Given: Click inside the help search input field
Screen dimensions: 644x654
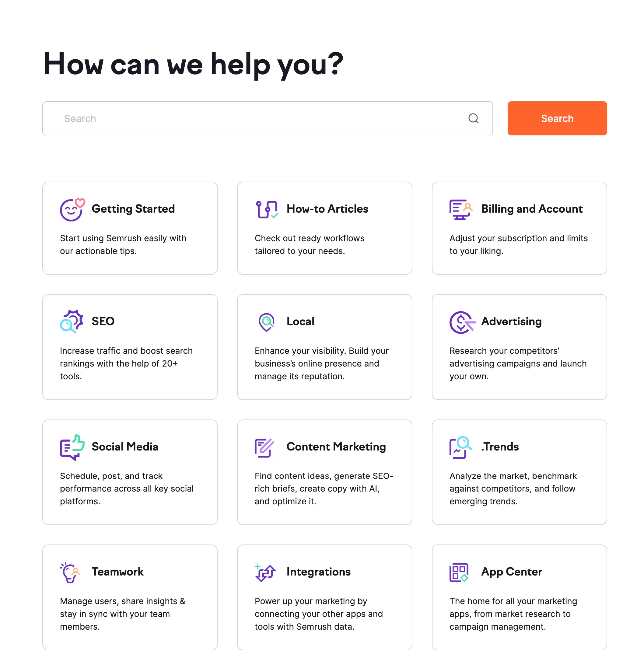Looking at the screenshot, I should click(x=268, y=118).
